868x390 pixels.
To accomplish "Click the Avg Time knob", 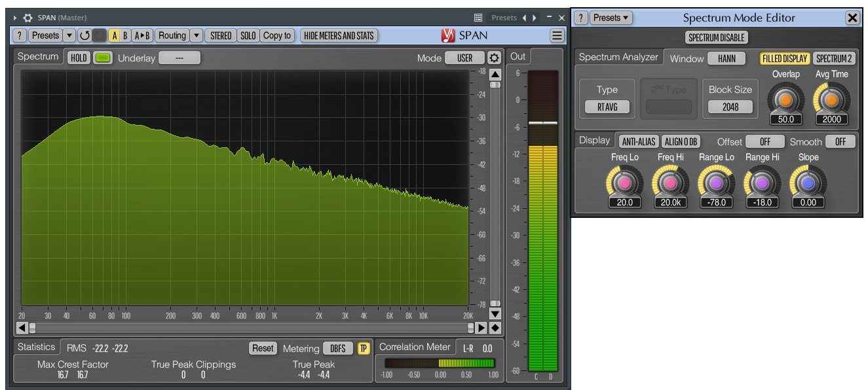I will (x=831, y=100).
